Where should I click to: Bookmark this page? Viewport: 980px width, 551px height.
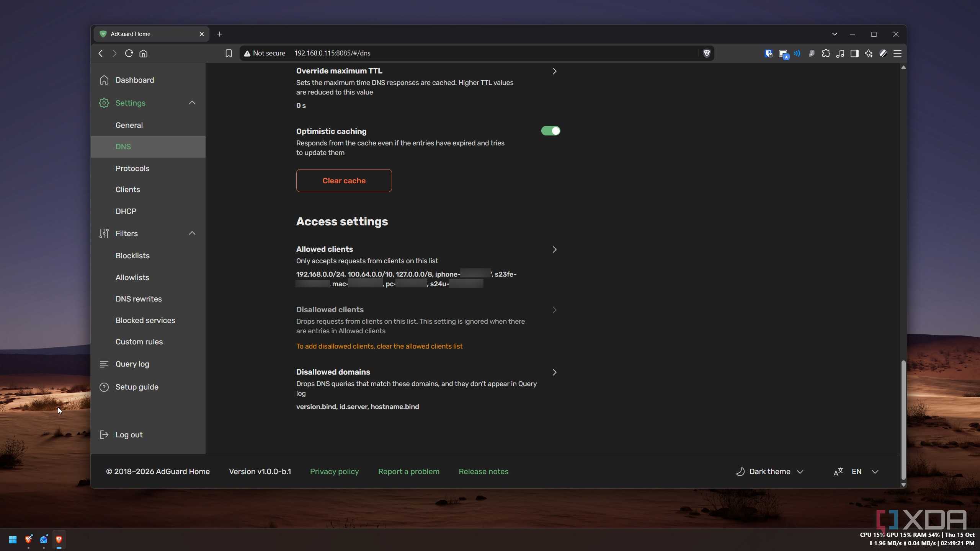[x=229, y=53]
